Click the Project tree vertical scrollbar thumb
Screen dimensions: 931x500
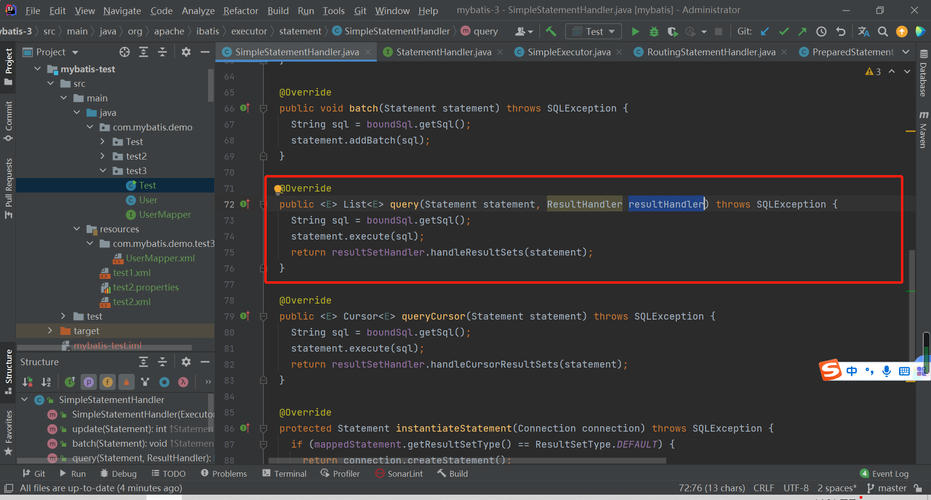click(x=211, y=85)
